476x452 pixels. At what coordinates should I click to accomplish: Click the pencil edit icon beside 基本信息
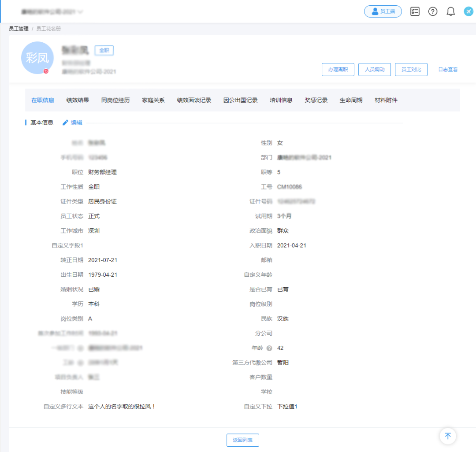66,122
